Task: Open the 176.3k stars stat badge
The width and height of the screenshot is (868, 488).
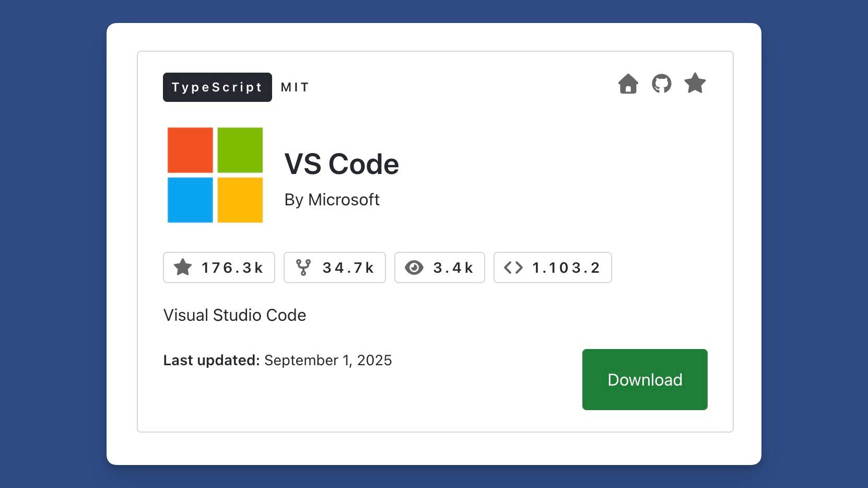Action: pyautogui.click(x=219, y=268)
